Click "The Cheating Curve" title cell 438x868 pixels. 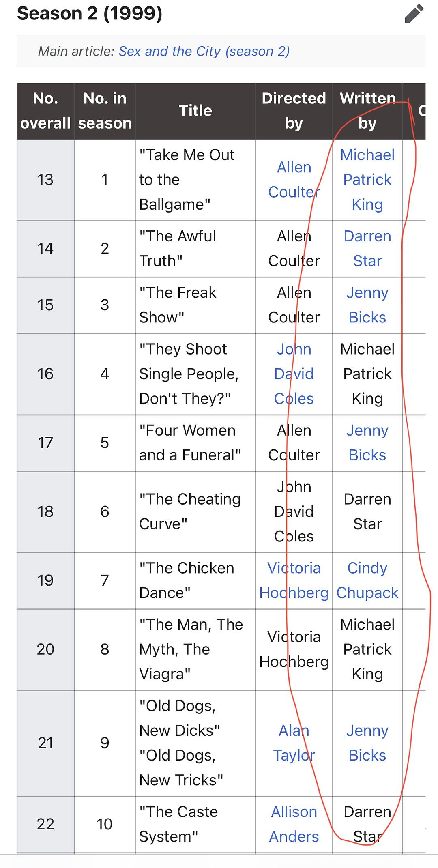190,511
